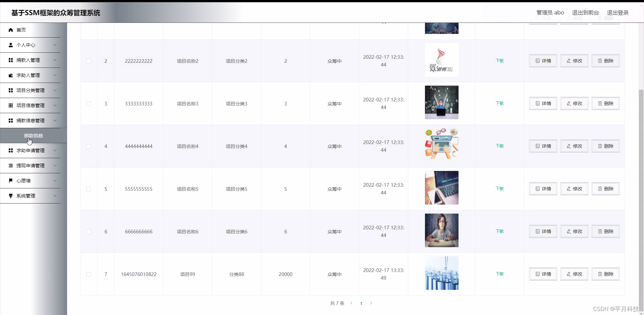Click the next page arrow in pagination
The height and width of the screenshot is (315, 644).
[371, 303]
